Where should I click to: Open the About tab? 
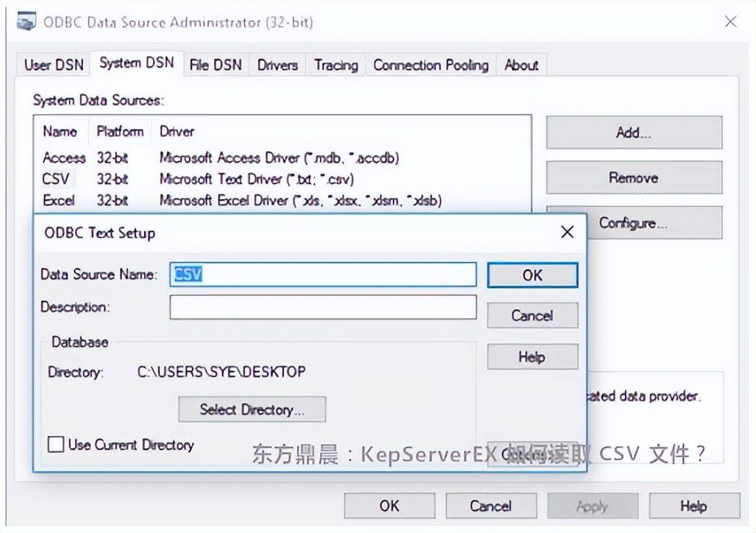[521, 65]
